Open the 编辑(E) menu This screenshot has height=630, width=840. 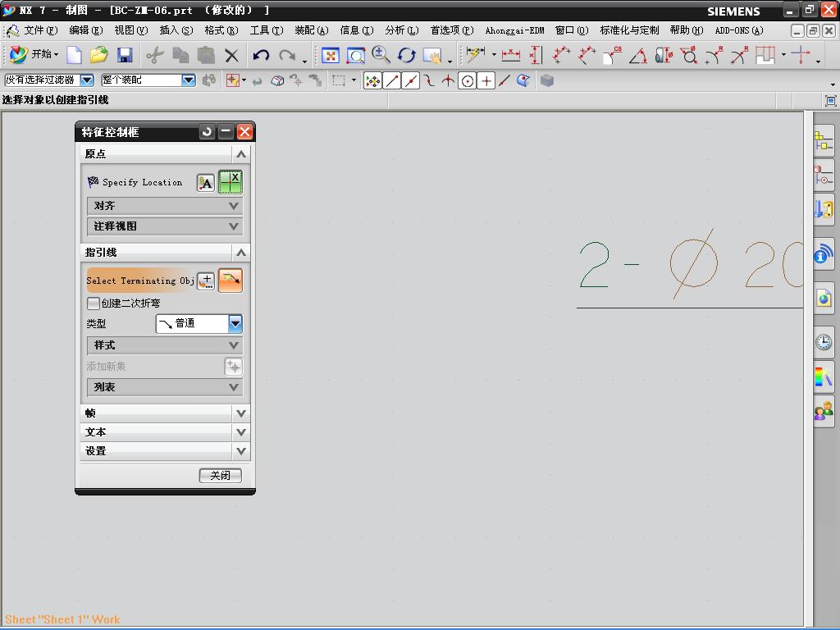(85, 30)
